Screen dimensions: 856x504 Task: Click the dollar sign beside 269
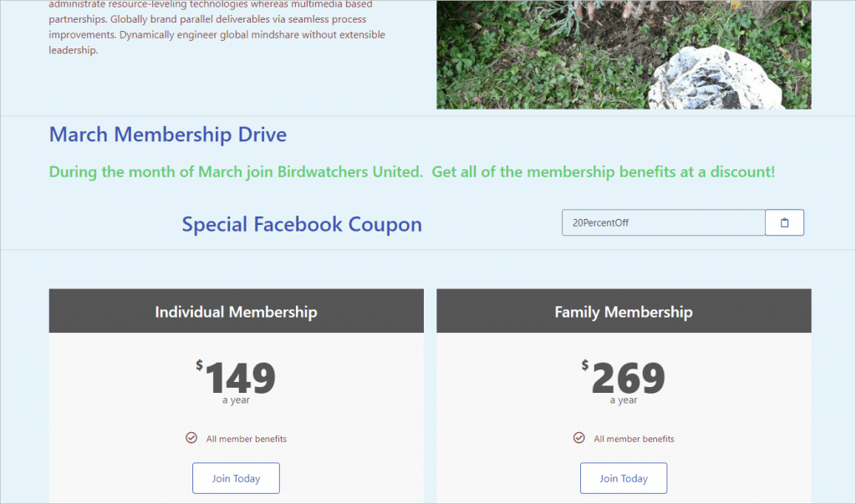584,365
